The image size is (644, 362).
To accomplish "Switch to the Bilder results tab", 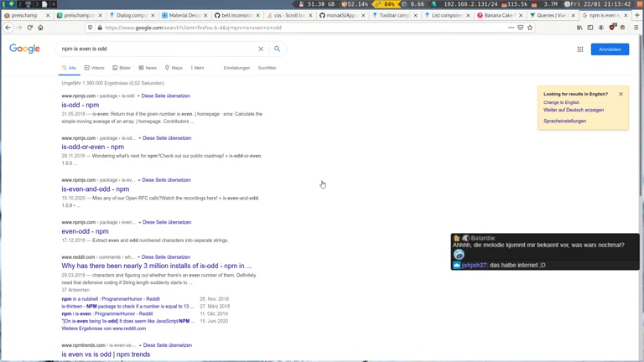I will [x=122, y=68].
